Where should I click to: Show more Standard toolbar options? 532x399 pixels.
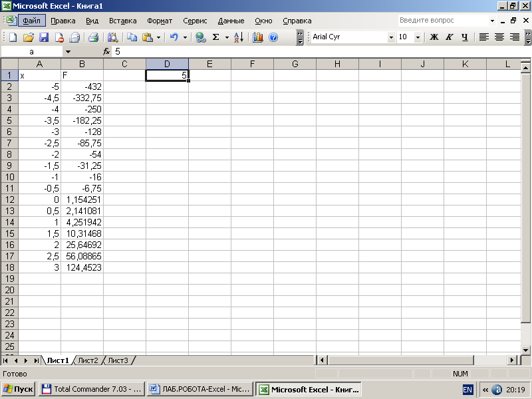pos(300,37)
